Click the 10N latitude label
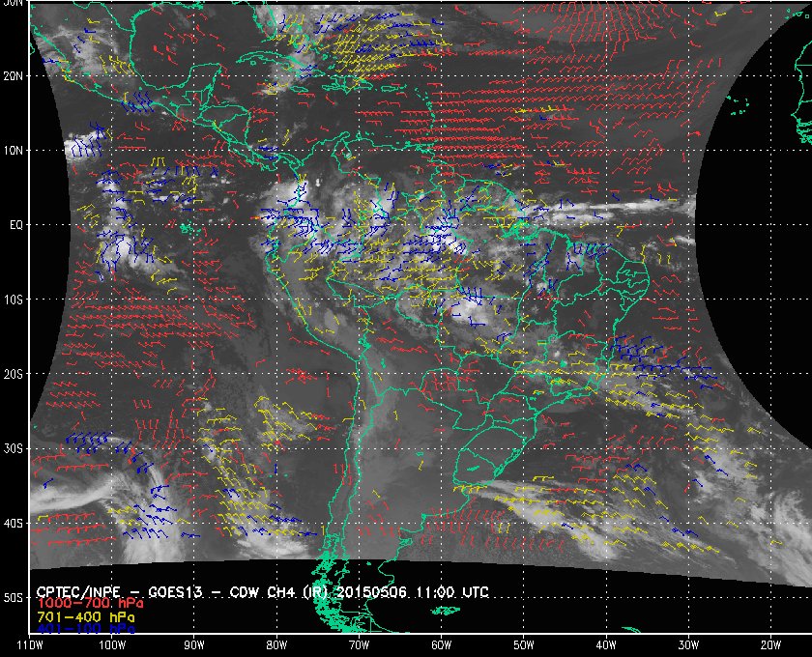 point(13,150)
